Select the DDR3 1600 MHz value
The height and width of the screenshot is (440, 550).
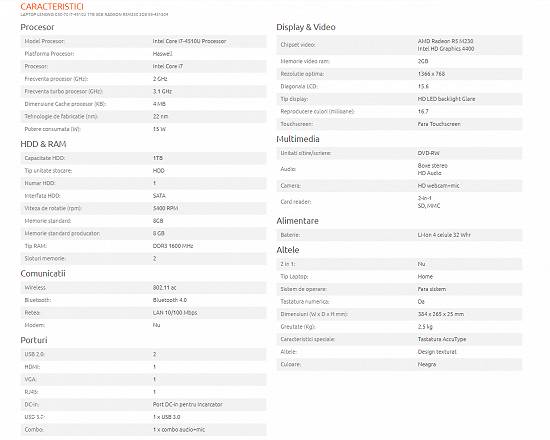173,246
